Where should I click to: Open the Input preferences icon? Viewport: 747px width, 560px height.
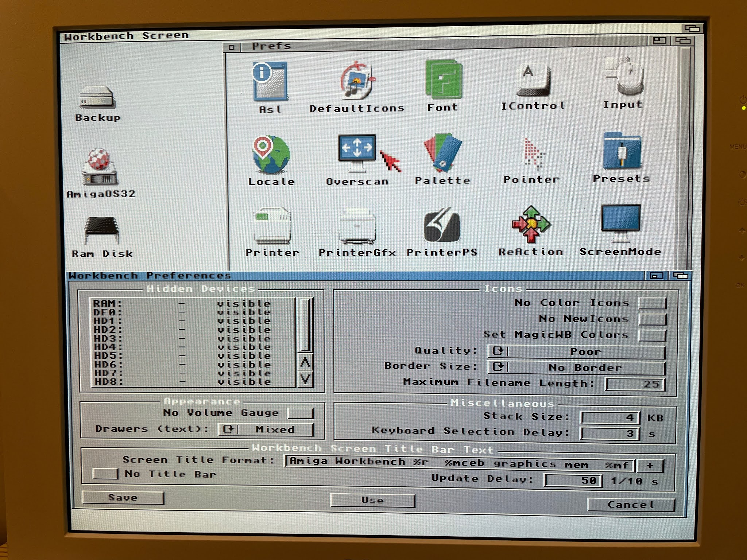click(x=624, y=77)
